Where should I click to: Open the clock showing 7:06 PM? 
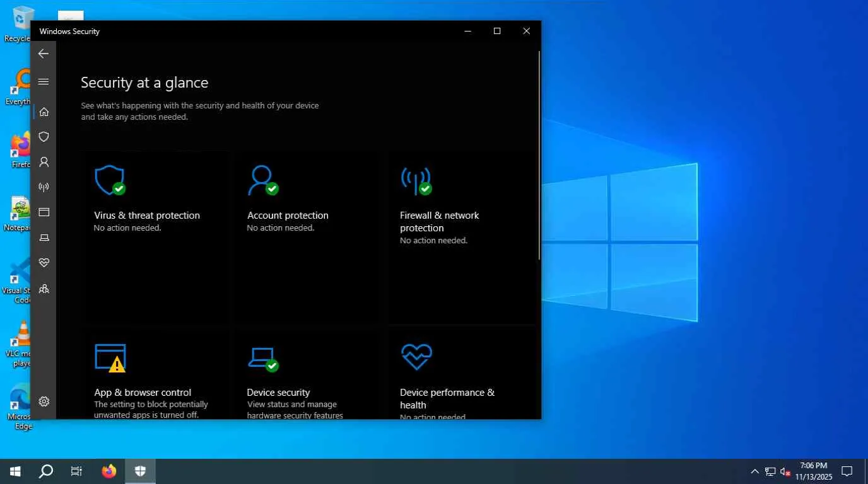[813, 471]
